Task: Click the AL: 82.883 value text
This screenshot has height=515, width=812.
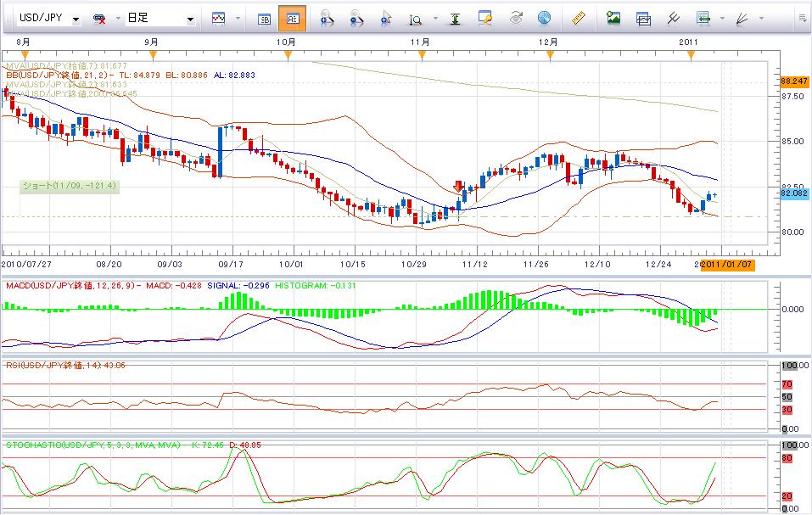Action: pos(234,75)
